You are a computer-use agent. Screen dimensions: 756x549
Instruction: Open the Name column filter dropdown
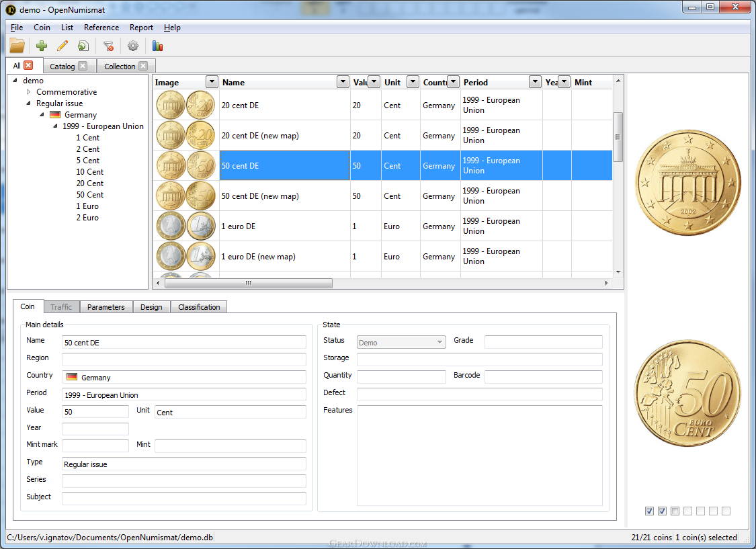click(343, 82)
